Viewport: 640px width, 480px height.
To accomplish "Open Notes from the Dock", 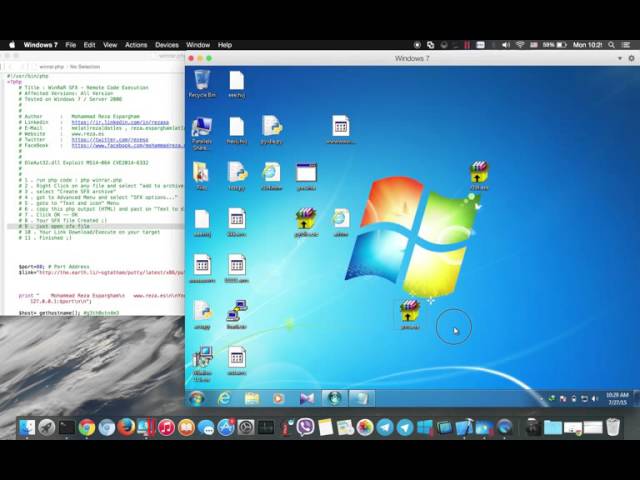I will click(325, 427).
